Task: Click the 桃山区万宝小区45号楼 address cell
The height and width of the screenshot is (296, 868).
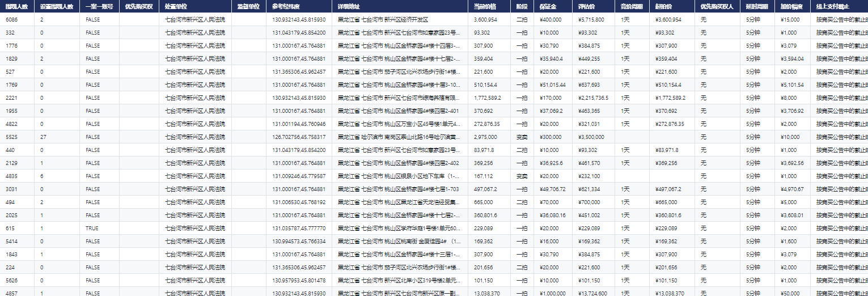Action: point(399,124)
